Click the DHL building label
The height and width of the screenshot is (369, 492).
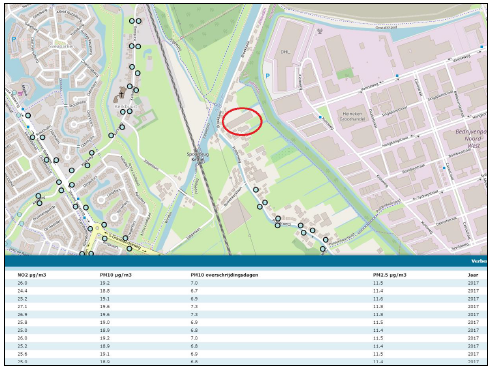[285, 52]
